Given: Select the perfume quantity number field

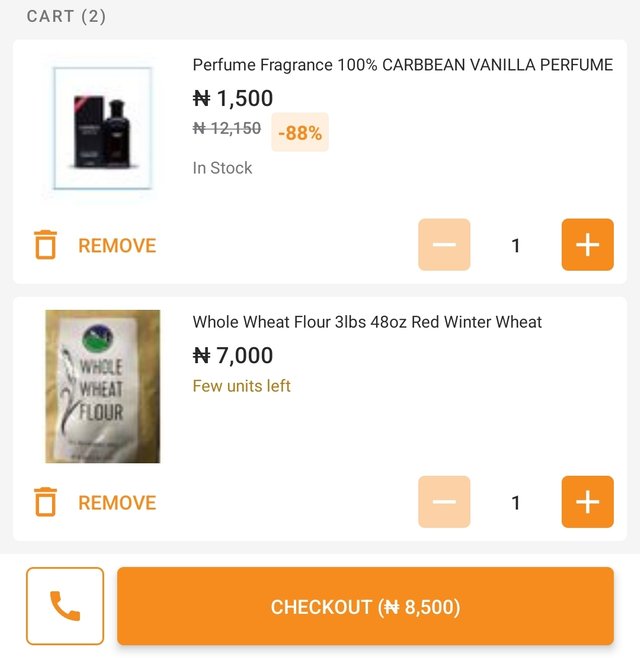Looking at the screenshot, I should coord(516,245).
